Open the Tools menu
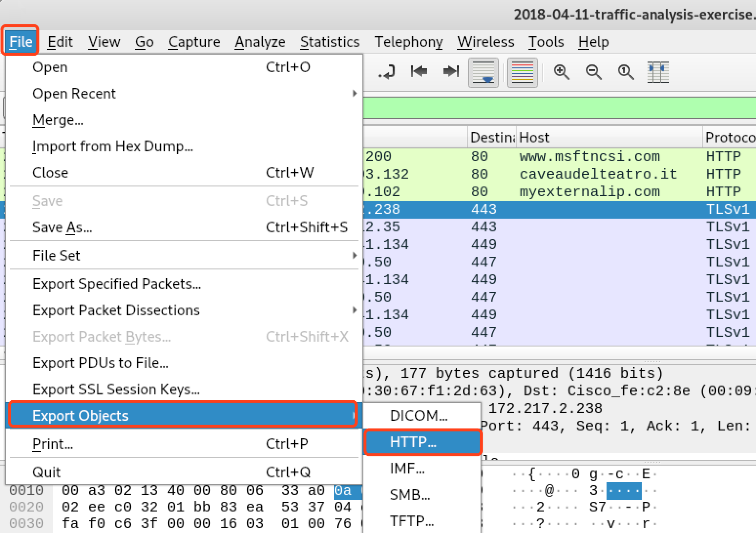The width and height of the screenshot is (756, 533). 546,41
